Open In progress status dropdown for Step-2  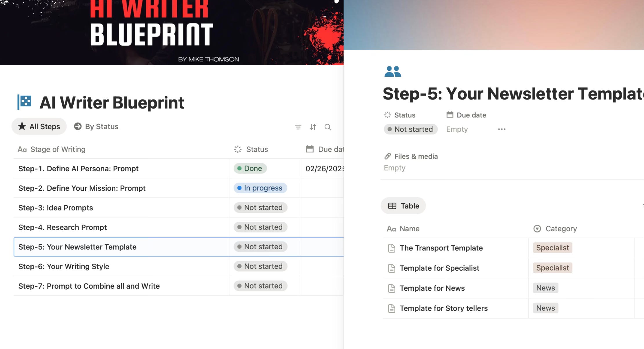[260, 188]
